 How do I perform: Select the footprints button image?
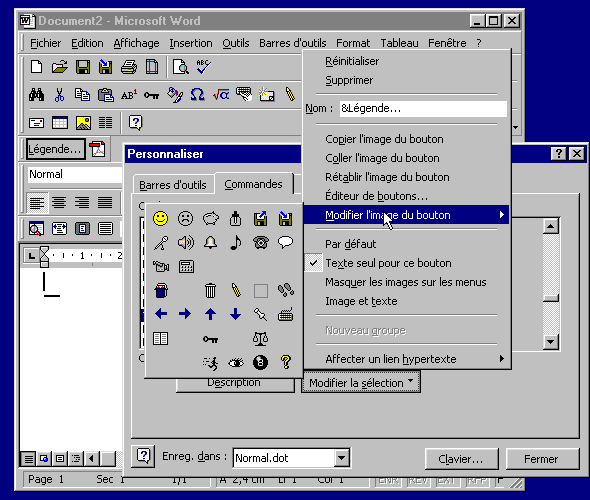(x=286, y=290)
